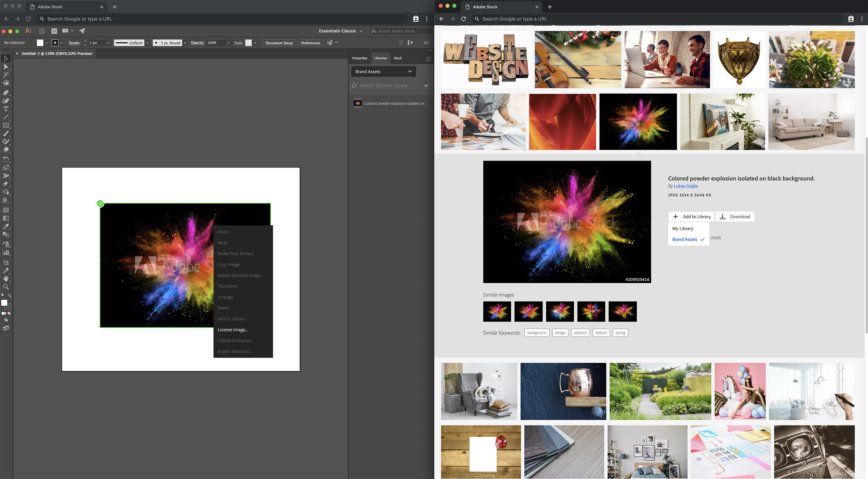Choose License Image from context menu

tap(233, 330)
